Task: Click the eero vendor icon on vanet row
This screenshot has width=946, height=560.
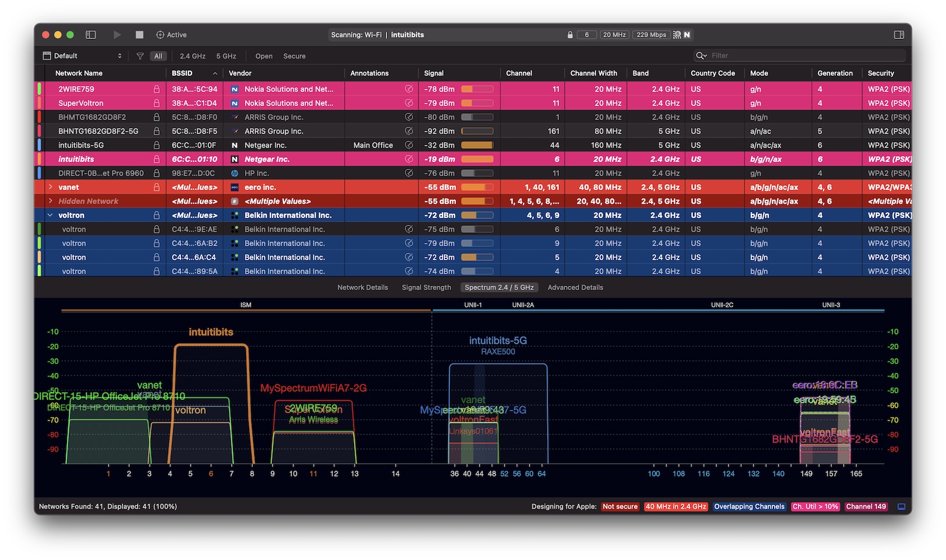Action: (x=235, y=187)
